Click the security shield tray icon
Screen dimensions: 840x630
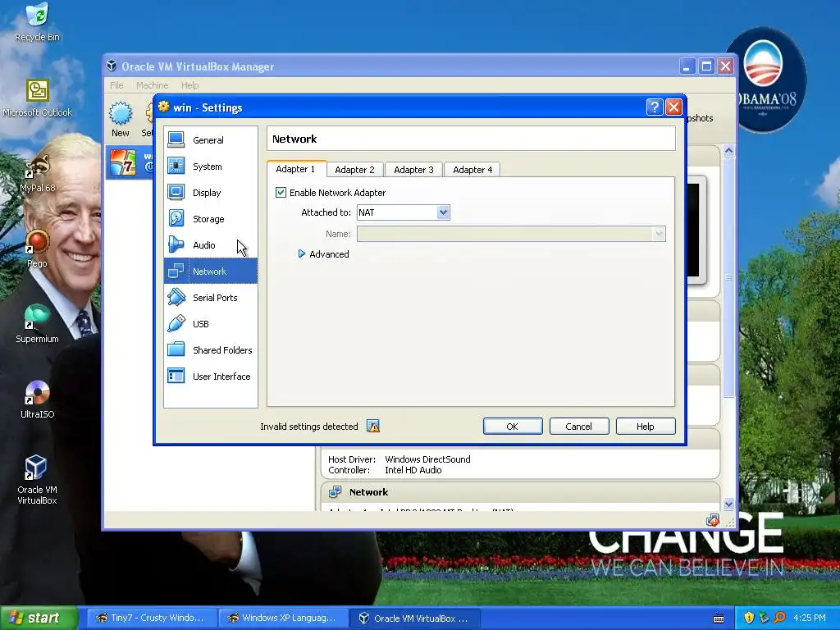pyautogui.click(x=749, y=618)
